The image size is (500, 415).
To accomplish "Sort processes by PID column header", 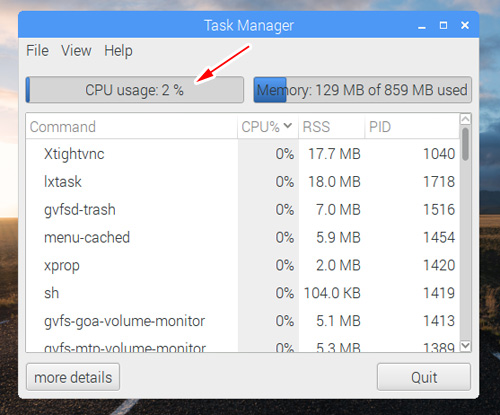I will tap(412, 127).
